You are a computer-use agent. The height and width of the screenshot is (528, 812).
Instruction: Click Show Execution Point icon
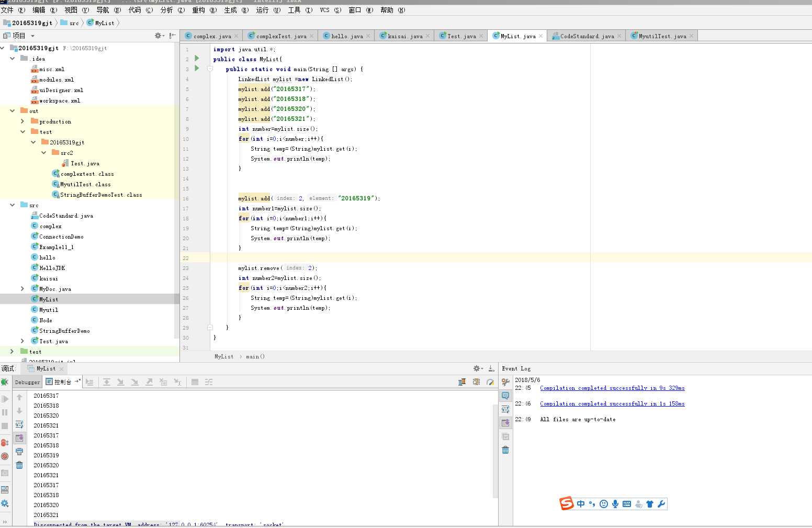[x=89, y=382]
